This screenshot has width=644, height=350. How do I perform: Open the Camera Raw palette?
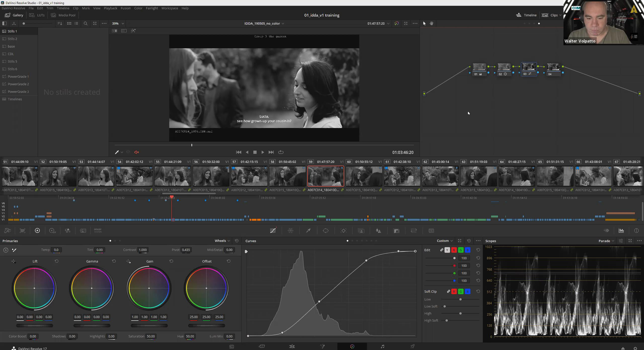pyautogui.click(x=8, y=231)
